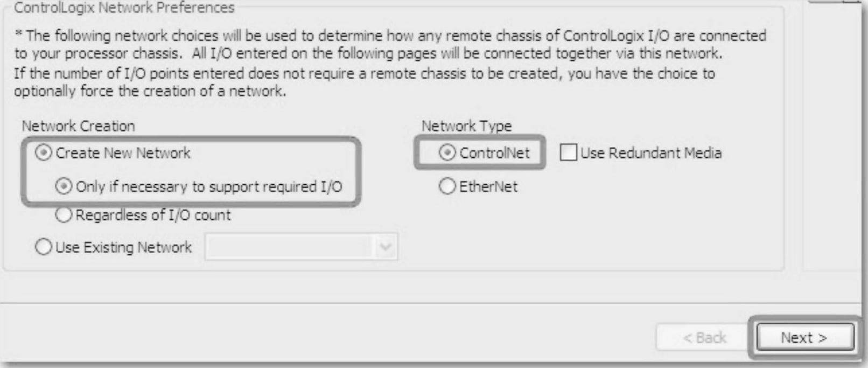Select the Regardless of I/O count option
The height and width of the screenshot is (368, 868).
coord(64,215)
